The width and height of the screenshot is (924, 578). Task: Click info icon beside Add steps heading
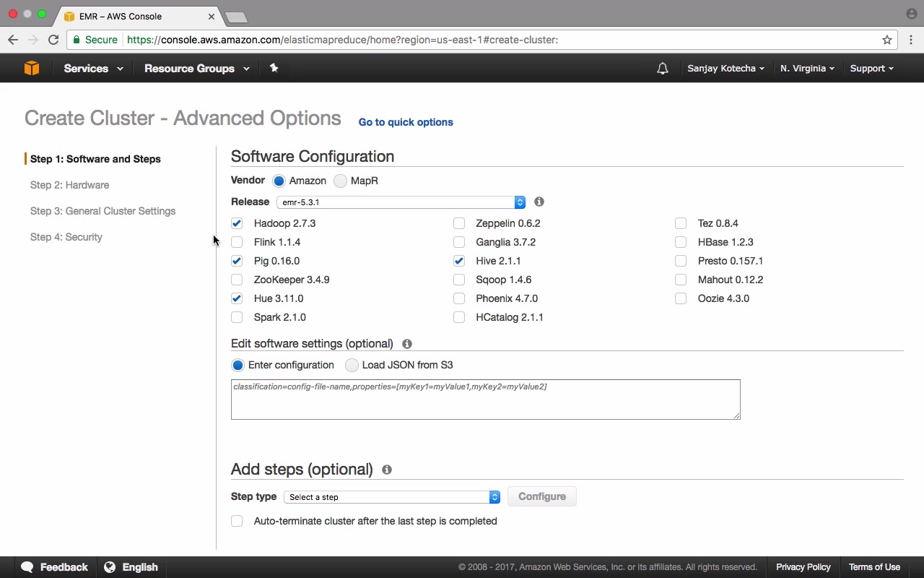387,470
